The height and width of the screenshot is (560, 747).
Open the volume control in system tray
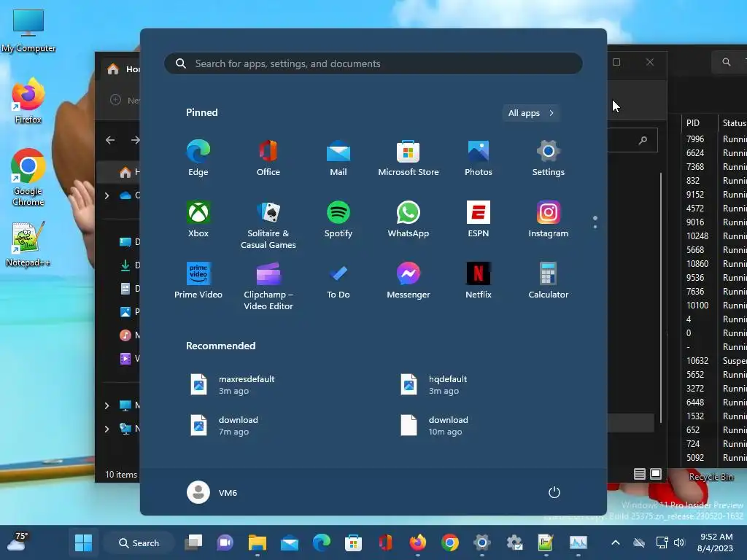click(x=679, y=542)
